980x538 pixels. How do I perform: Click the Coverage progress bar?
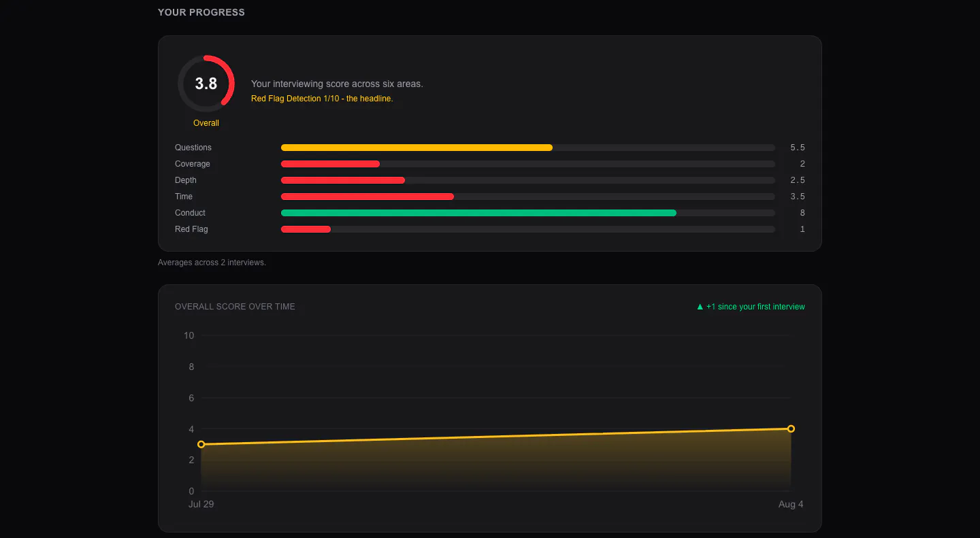click(x=528, y=164)
